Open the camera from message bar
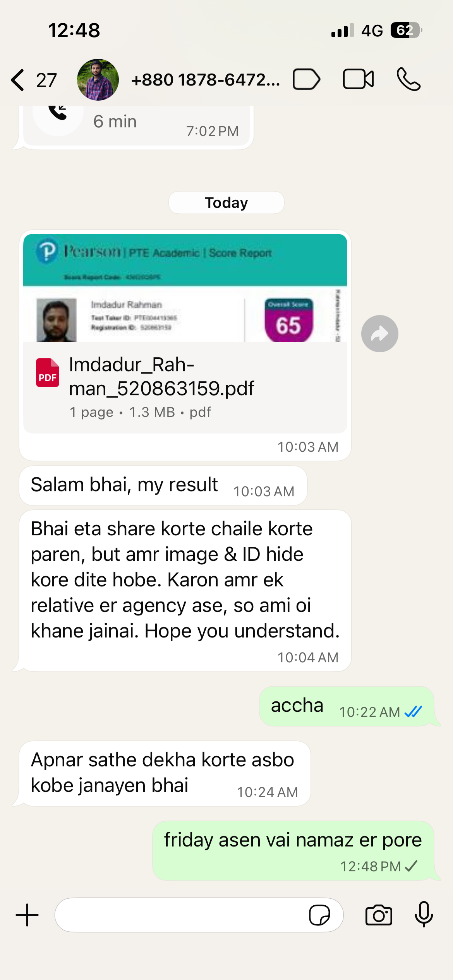The width and height of the screenshot is (453, 980). pyautogui.click(x=379, y=915)
